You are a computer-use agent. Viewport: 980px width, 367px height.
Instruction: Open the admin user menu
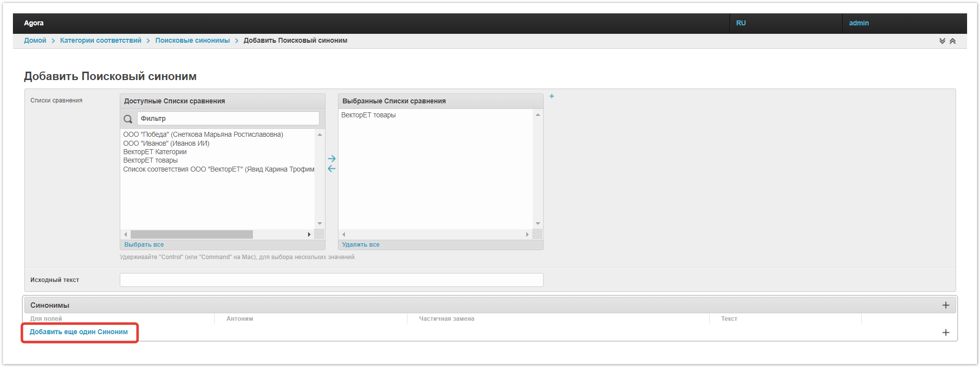(858, 23)
